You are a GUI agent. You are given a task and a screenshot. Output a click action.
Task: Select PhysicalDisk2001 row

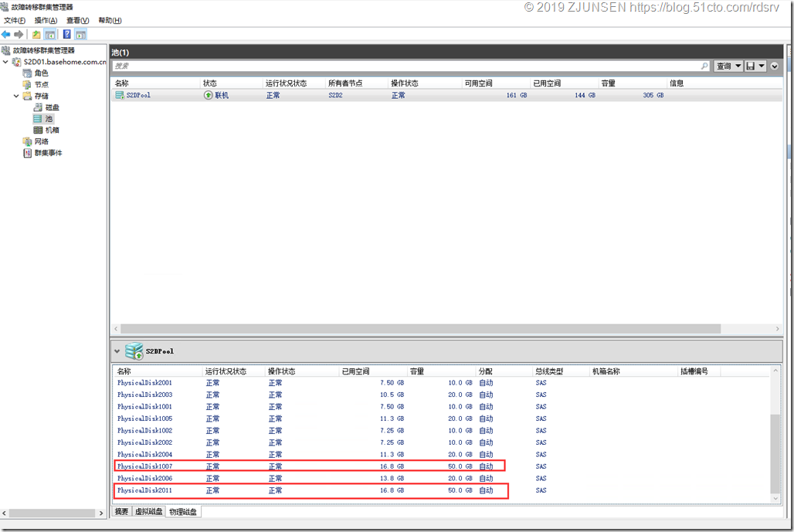[x=440, y=383]
